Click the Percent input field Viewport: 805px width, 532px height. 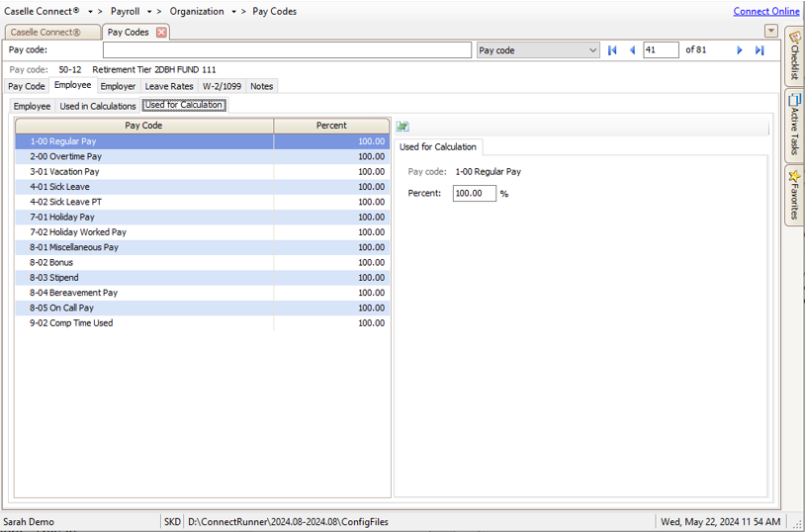[474, 194]
